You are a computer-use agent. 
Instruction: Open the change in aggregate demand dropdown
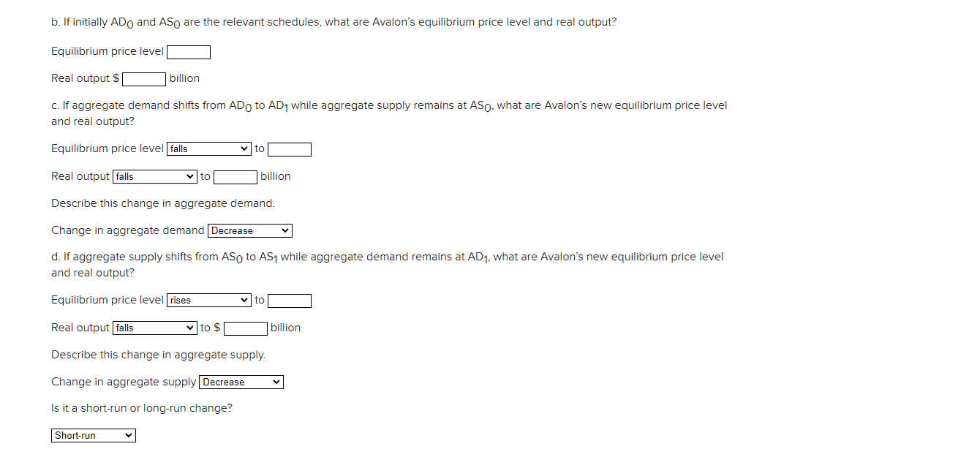click(249, 230)
